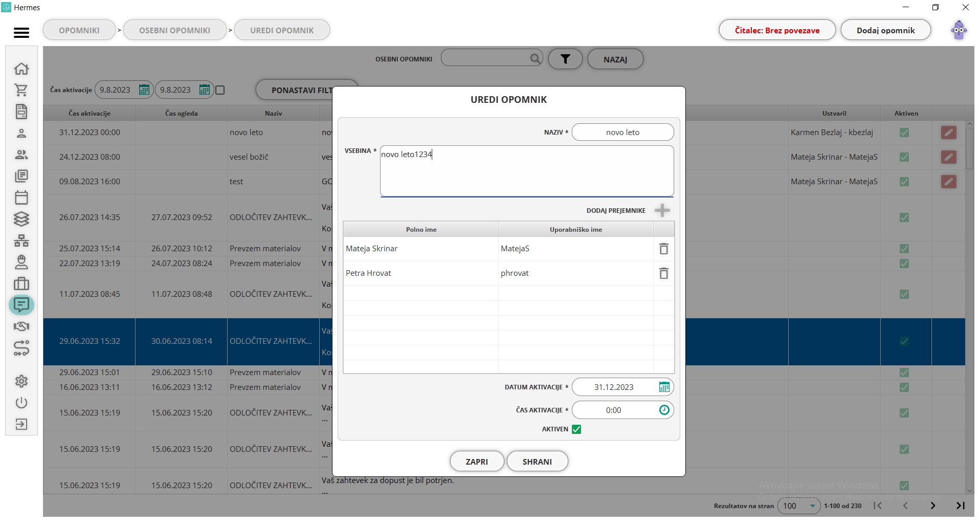The height and width of the screenshot is (525, 980).
Task: Toggle Aktiven checkbox for test row
Action: [x=904, y=182]
